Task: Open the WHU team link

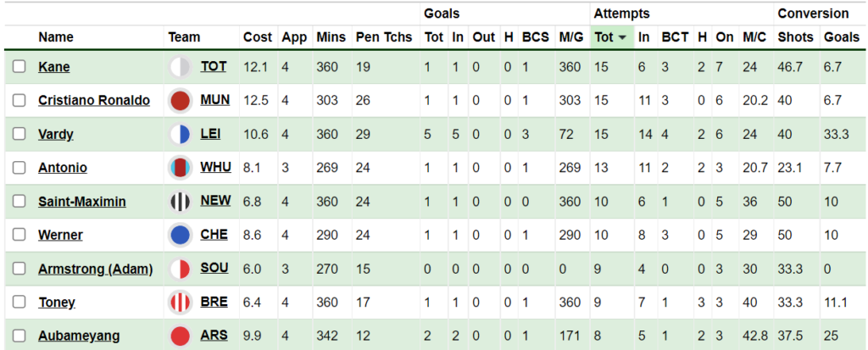Action: click(216, 167)
